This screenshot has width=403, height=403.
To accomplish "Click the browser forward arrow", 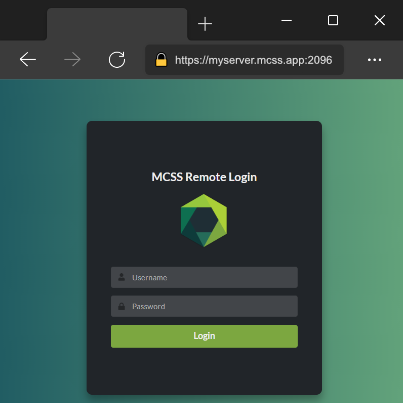I will tap(72, 60).
